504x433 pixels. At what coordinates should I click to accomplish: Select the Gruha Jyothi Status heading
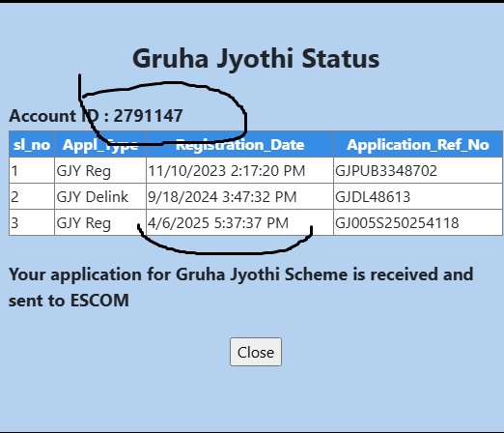(x=256, y=59)
